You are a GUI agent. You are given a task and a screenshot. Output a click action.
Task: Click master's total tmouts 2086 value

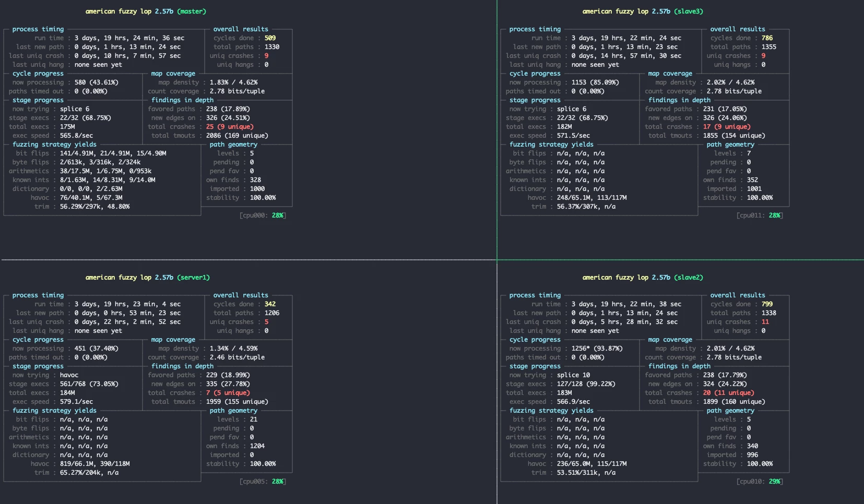pyautogui.click(x=237, y=136)
